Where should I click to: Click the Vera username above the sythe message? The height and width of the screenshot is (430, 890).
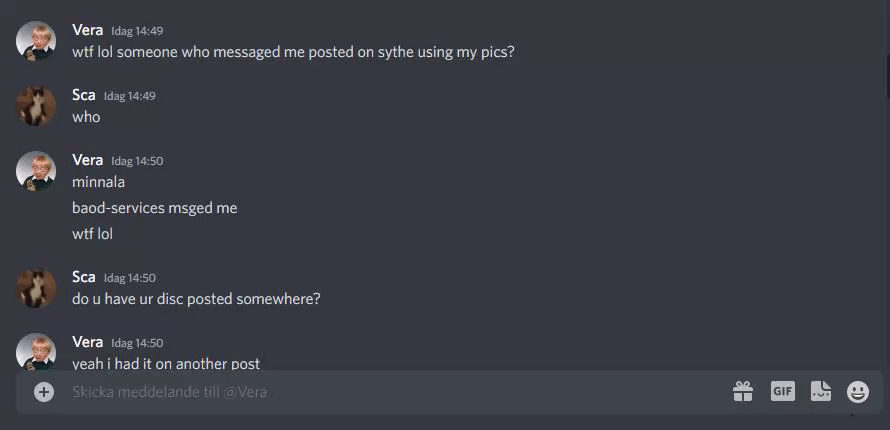point(87,30)
